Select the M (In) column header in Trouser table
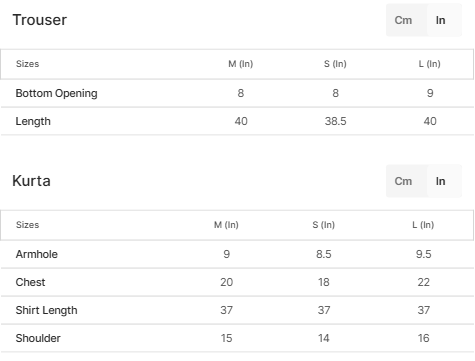475x361 pixels. pos(241,64)
